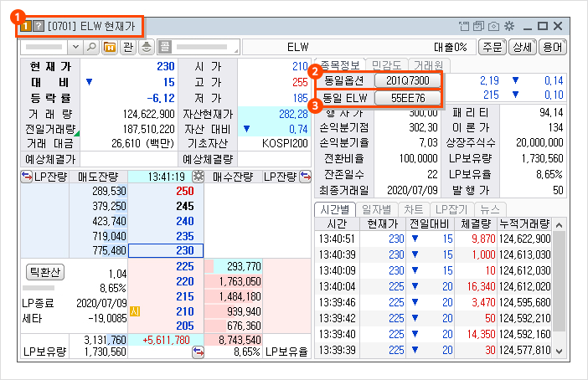Click total net quantity +5,611,780
This screenshot has width=588, height=380.
(166, 341)
